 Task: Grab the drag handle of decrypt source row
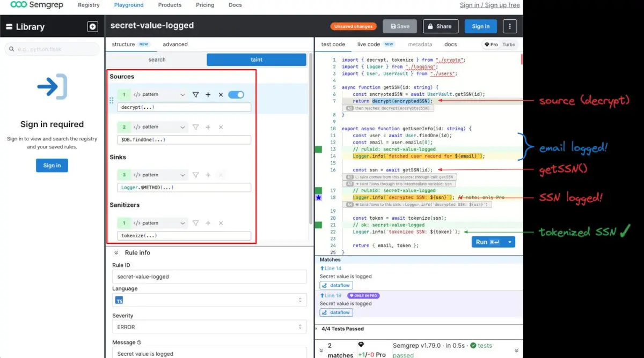[x=112, y=100]
